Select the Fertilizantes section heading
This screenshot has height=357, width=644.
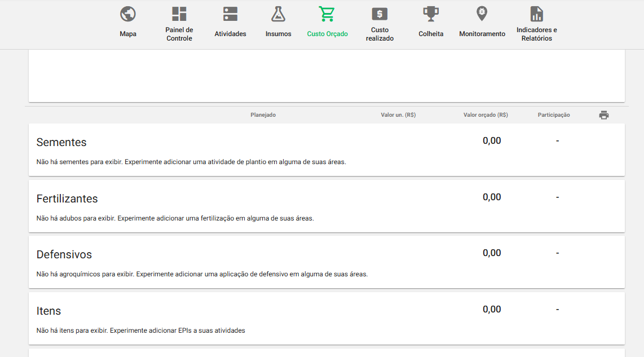(x=67, y=199)
